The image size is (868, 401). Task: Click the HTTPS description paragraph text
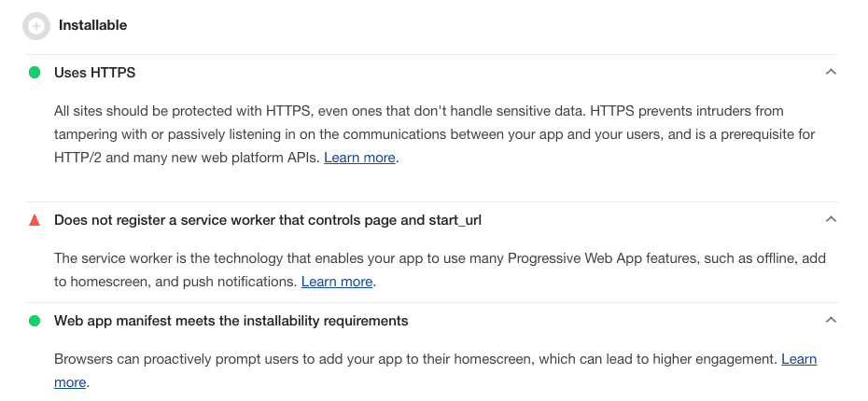point(435,134)
